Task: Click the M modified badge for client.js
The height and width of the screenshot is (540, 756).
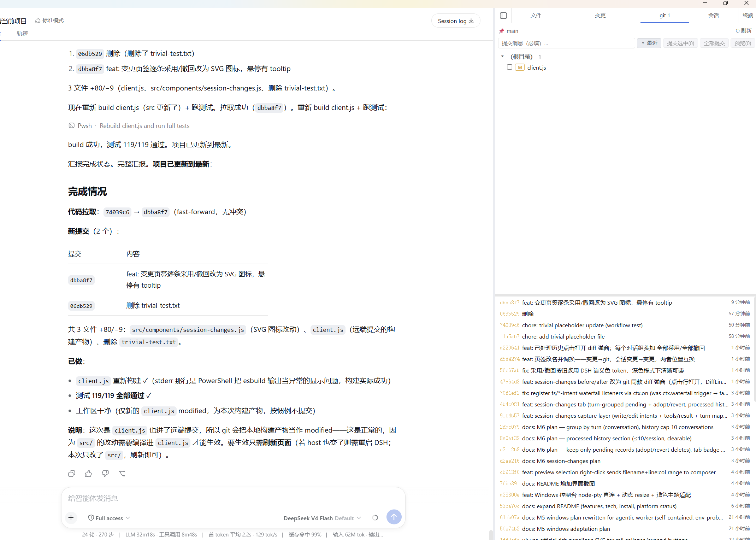Action: 520,67
